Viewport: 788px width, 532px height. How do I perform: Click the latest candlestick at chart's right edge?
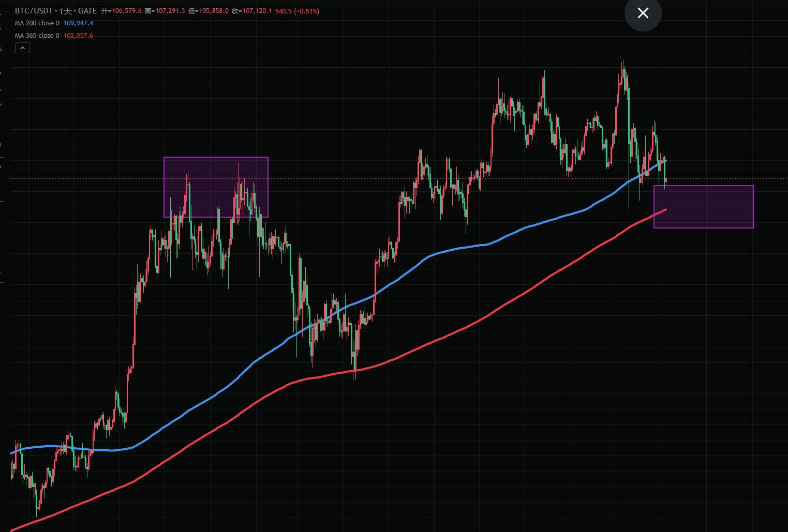pyautogui.click(x=665, y=180)
